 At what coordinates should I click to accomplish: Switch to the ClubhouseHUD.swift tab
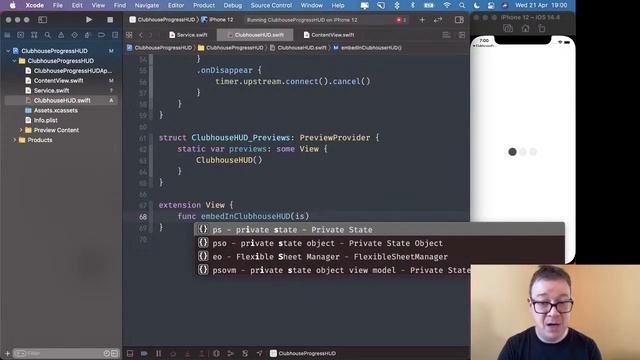tap(255, 35)
